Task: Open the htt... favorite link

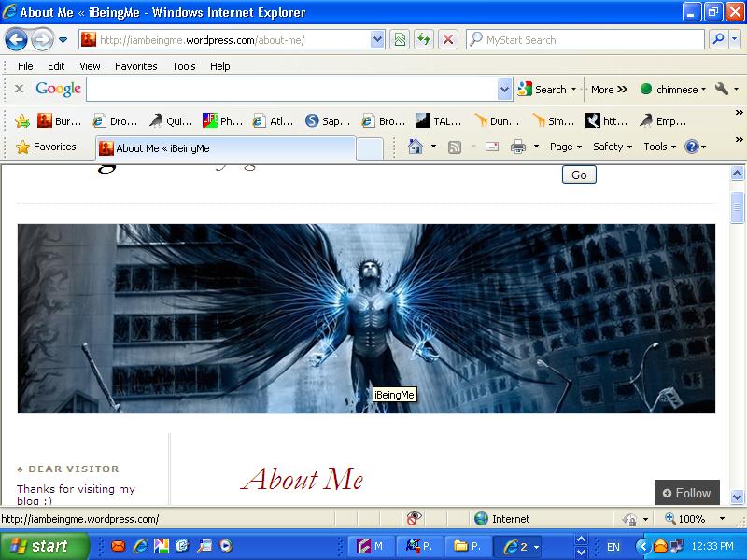Action: point(606,121)
